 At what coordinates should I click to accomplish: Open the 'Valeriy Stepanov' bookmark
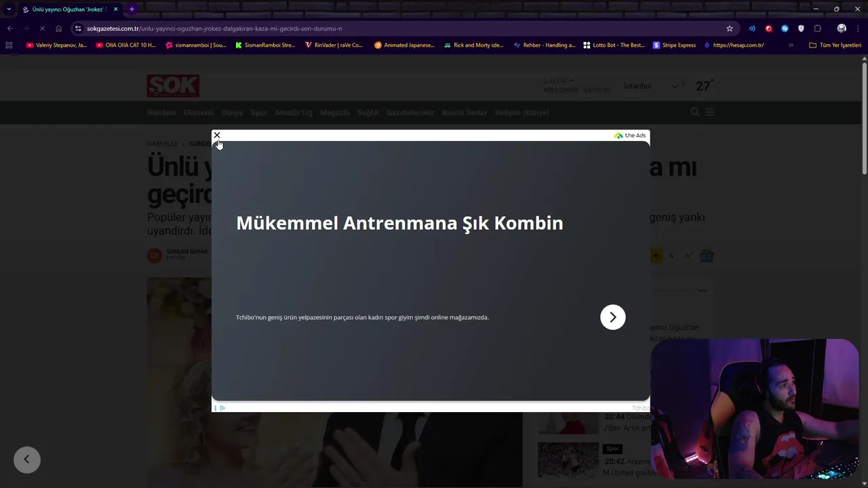click(57, 45)
